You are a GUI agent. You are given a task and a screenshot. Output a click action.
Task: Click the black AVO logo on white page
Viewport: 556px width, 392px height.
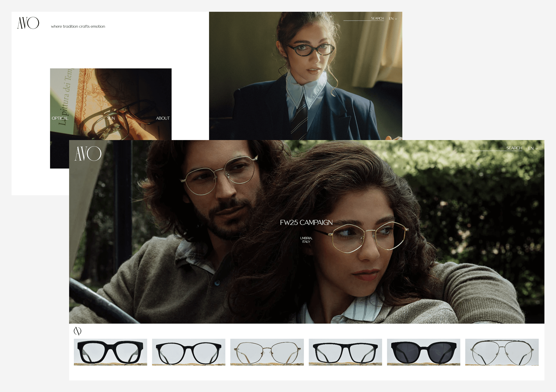tap(28, 23)
